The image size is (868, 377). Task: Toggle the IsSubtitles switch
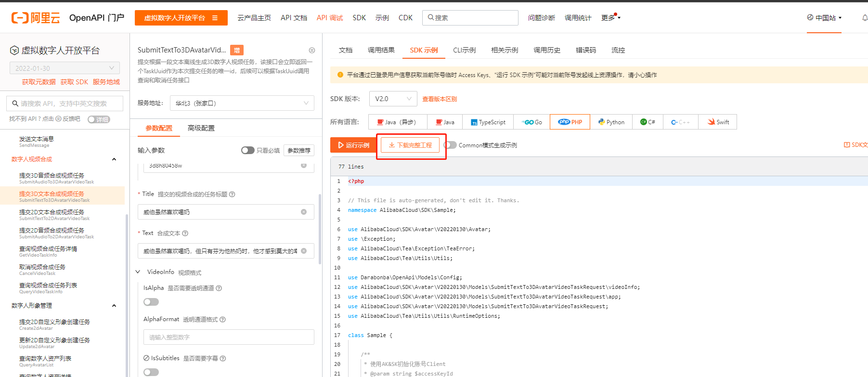[151, 372]
